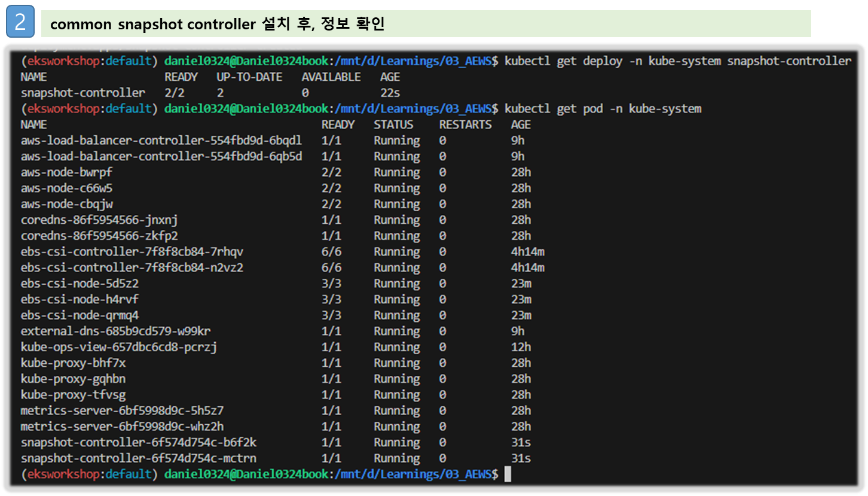
Task: Click the 6/6 ready value for ebs-csi-controller-7f8f8cb84-7rhqv
Action: (x=331, y=251)
